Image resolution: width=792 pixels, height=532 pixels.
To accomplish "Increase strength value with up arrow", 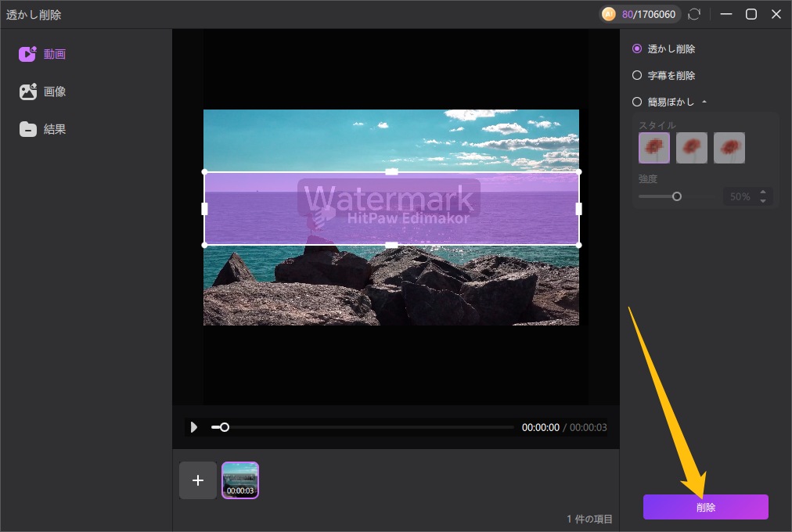I will point(763,192).
